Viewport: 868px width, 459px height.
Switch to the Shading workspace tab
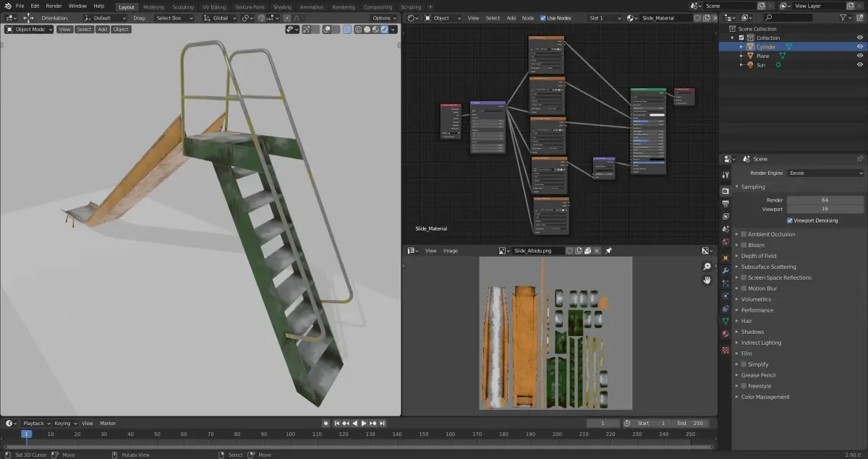coord(282,7)
